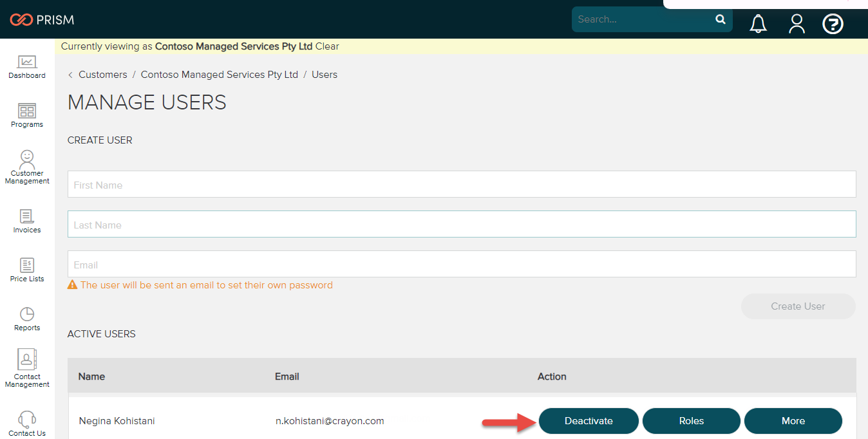Run a search using the magnifying glass icon
This screenshot has width=868, height=439.
(x=721, y=19)
